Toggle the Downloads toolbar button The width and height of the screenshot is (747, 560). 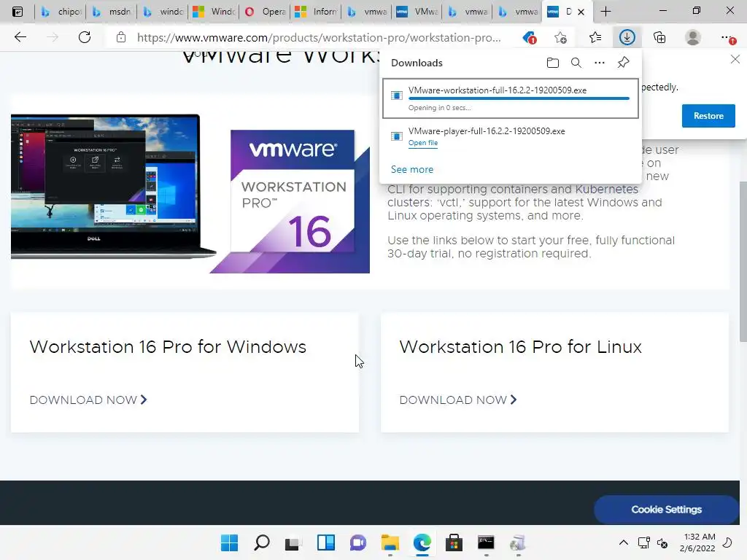point(627,37)
